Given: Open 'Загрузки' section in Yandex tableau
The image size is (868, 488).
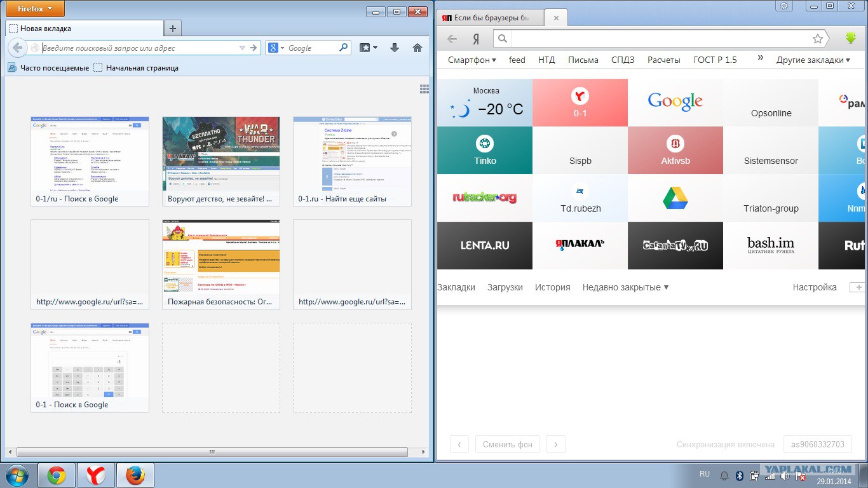Looking at the screenshot, I should (505, 287).
